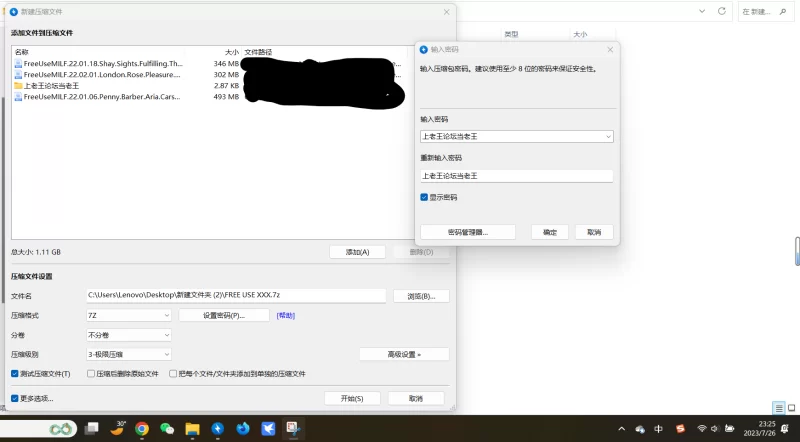Click the 重新输入密码 input field
The width and height of the screenshot is (800, 442).
[x=516, y=176]
